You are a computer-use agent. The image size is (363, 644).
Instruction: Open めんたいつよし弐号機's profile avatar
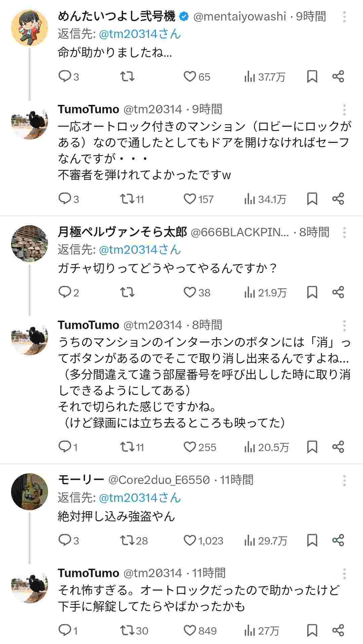(x=30, y=28)
